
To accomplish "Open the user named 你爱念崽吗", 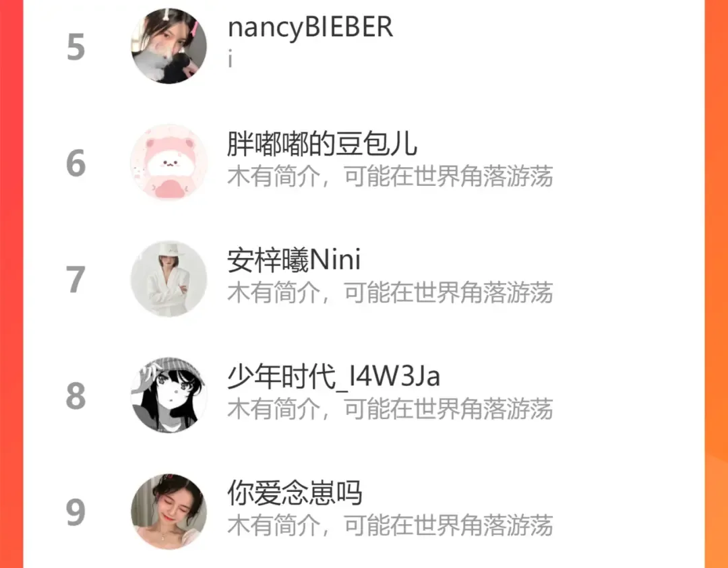I will [295, 493].
